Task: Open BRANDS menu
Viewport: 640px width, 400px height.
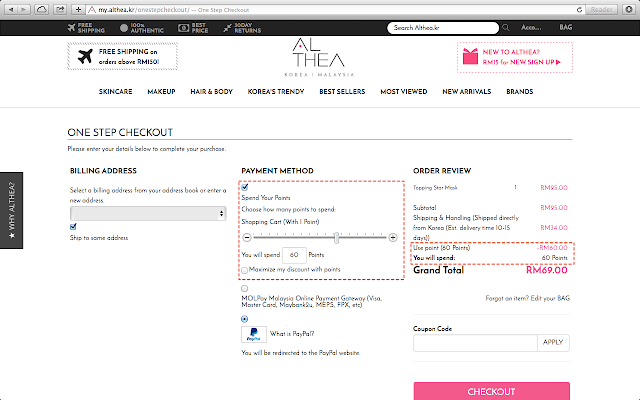Action: [520, 92]
